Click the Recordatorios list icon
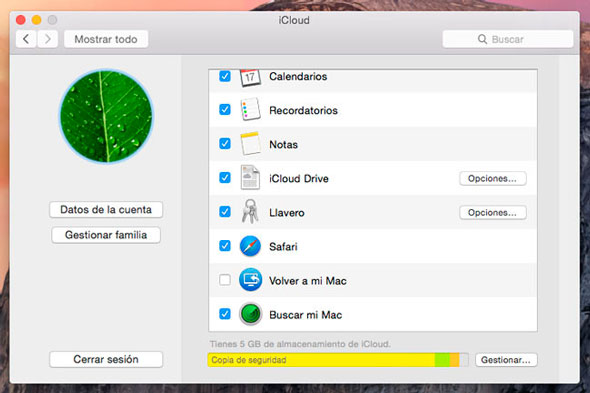Image resolution: width=590 pixels, height=393 pixels. (x=250, y=110)
